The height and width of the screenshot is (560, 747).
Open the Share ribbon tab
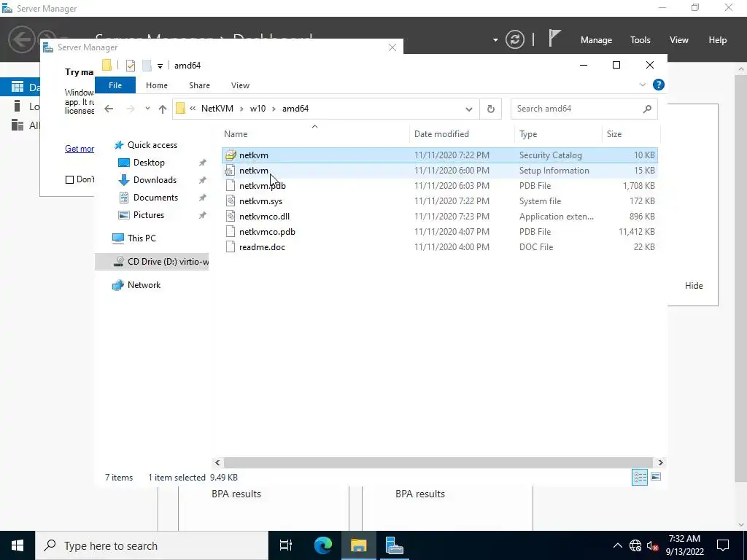coord(199,85)
